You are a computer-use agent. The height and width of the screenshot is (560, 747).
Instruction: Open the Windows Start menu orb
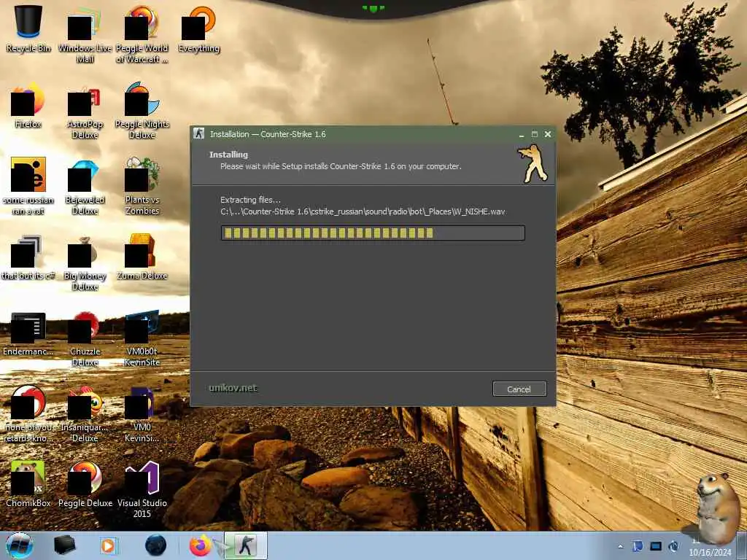coord(20,545)
